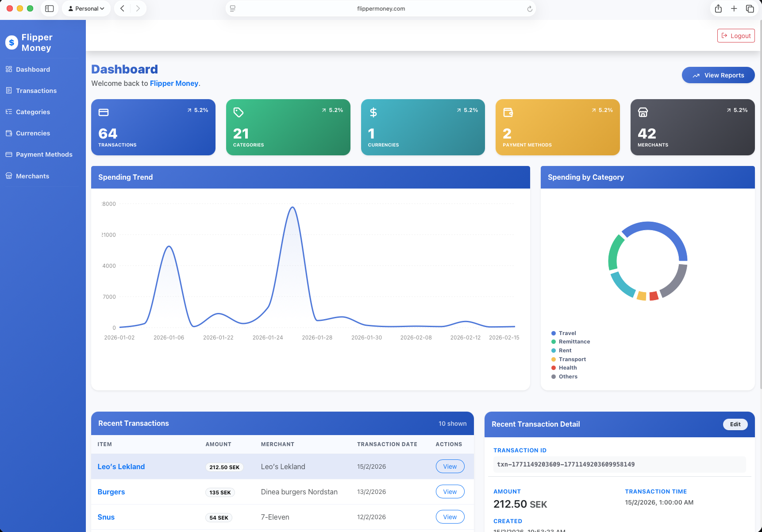Click the dollar icon on the Currencies tile

pyautogui.click(x=373, y=112)
